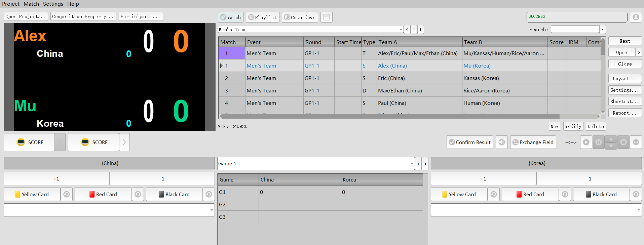Undo Korea's Red Card

click(565, 194)
